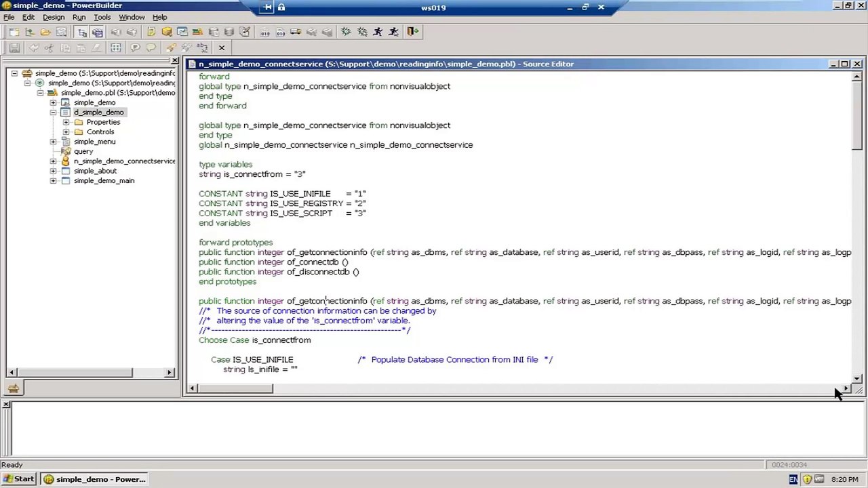868x488 pixels.
Task: Click the simple_demo PowerBuilder taskbar button
Action: tap(95, 479)
